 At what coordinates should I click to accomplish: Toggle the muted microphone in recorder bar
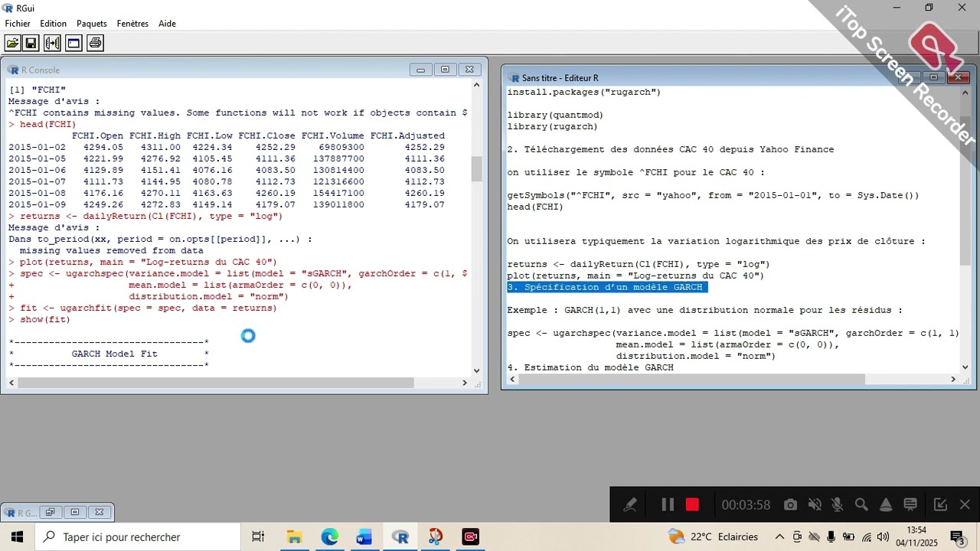(x=838, y=504)
